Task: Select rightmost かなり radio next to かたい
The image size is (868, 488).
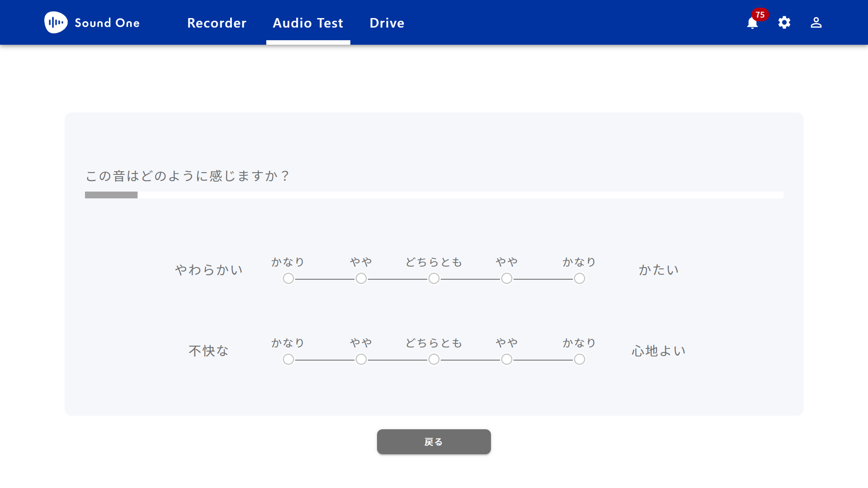Action: [x=580, y=279]
